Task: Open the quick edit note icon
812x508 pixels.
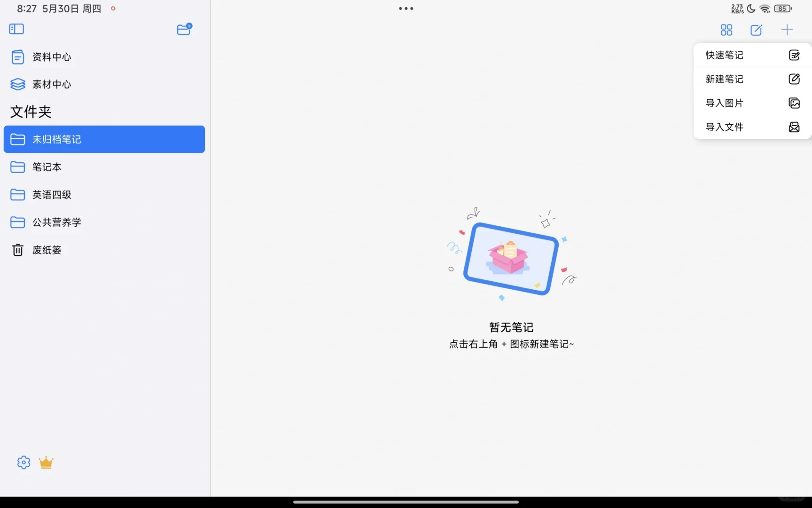Action: pos(756,30)
